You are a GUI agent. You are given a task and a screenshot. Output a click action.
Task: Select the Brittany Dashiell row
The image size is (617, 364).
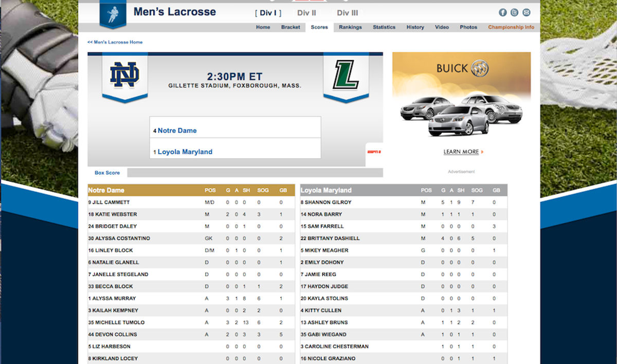pyautogui.click(x=404, y=239)
